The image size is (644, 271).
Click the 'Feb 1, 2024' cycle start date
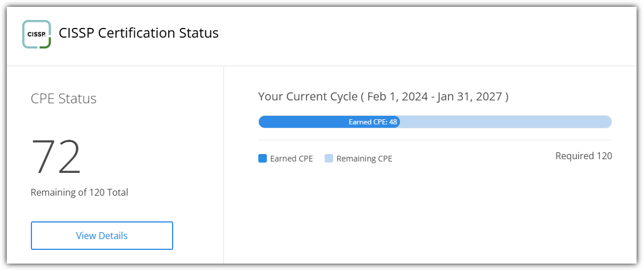398,96
